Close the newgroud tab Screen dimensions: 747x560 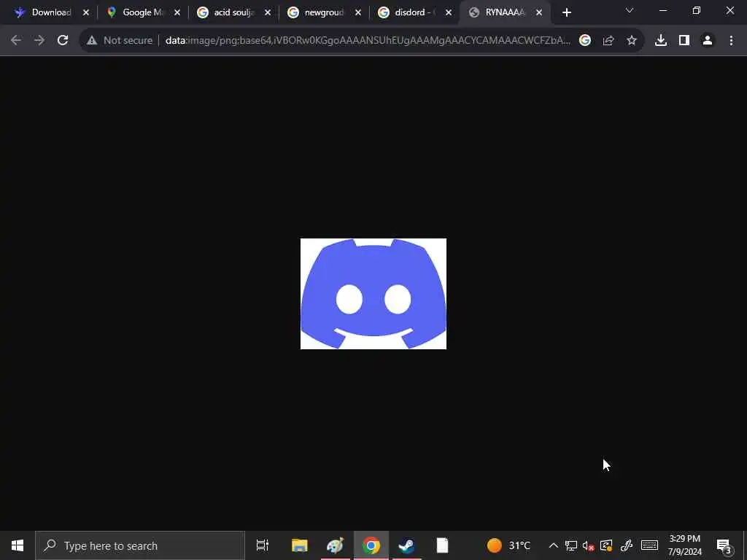pyautogui.click(x=357, y=12)
